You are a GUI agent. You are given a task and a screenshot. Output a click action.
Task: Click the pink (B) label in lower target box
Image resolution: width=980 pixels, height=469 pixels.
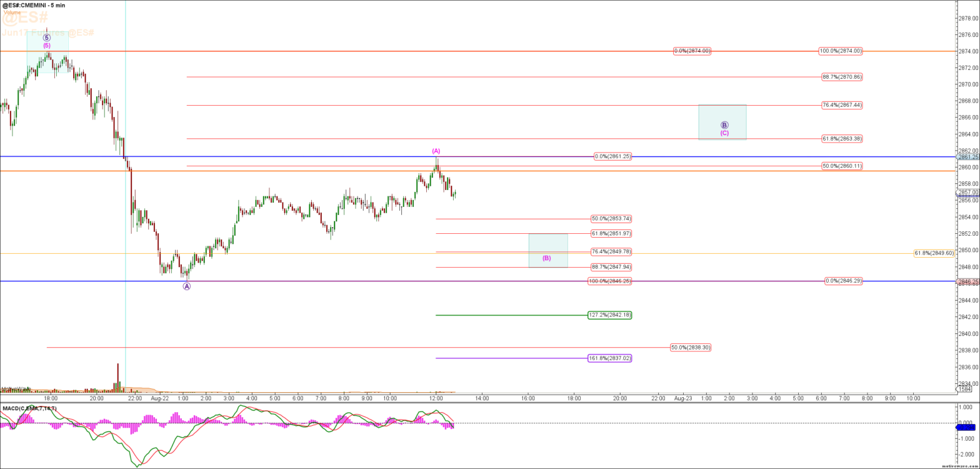tap(546, 258)
